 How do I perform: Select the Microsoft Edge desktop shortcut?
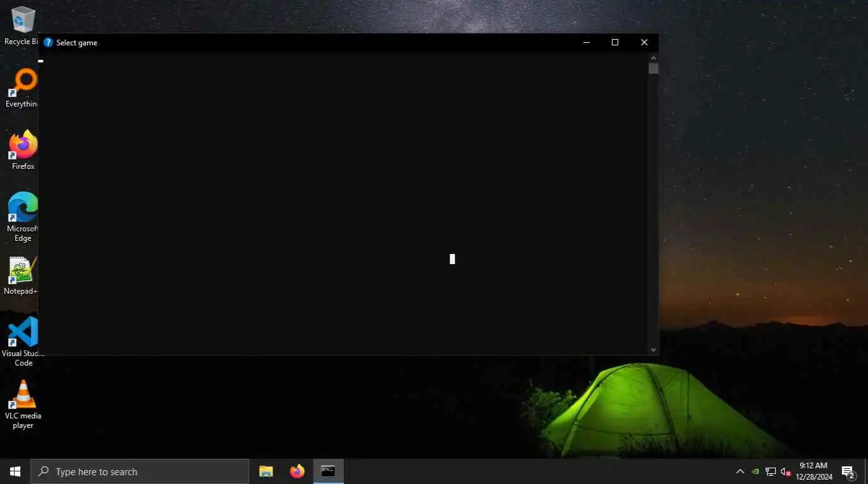(23, 217)
